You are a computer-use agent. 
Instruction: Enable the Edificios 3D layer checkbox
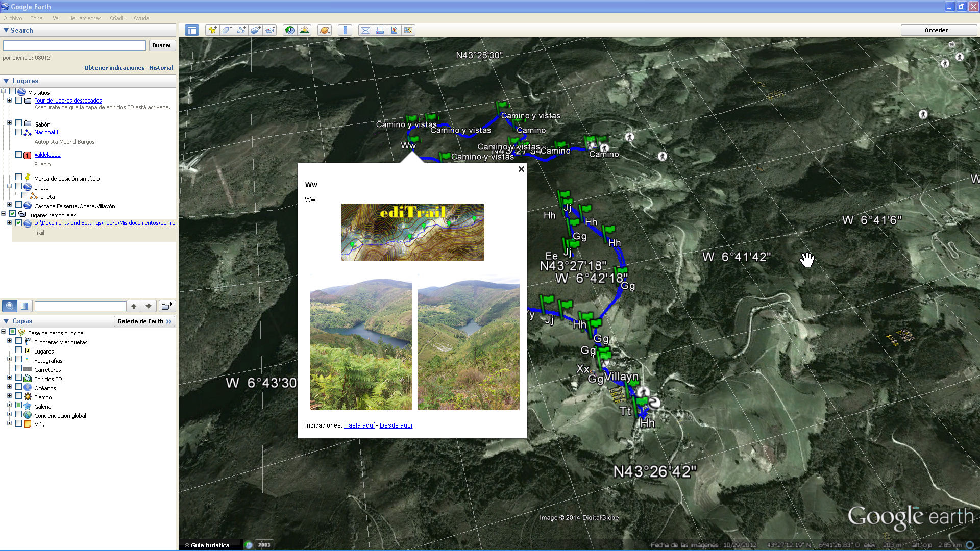coord(19,378)
